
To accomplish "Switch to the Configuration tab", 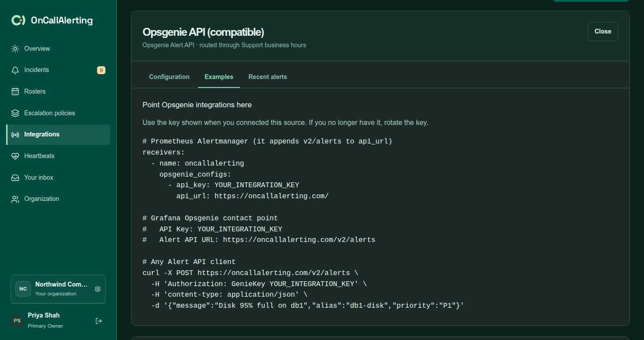I will 169,77.
